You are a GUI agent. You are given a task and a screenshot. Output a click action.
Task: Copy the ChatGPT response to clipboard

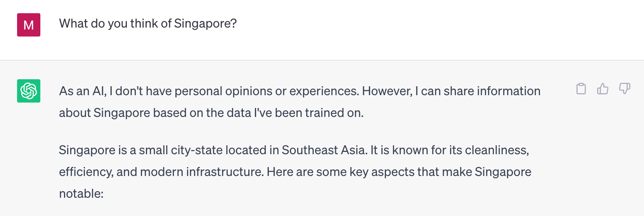[x=581, y=89]
